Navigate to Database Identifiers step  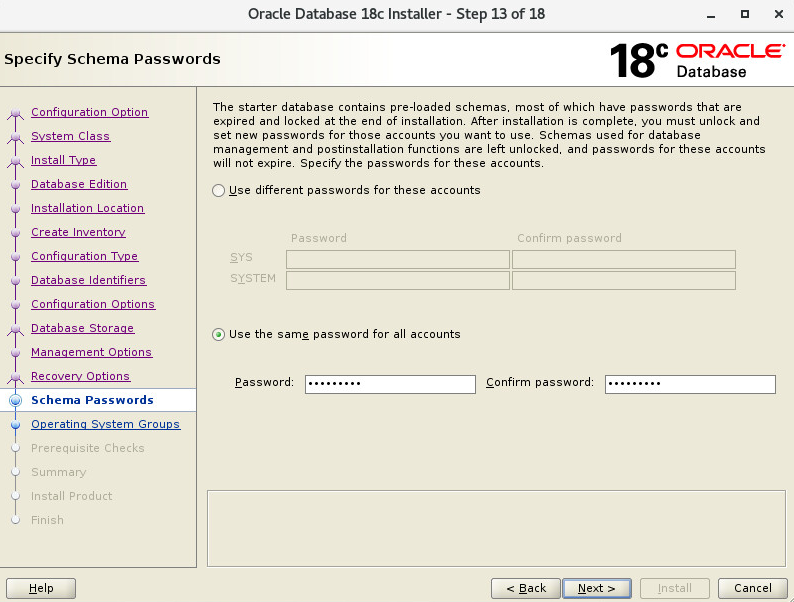[x=89, y=280]
